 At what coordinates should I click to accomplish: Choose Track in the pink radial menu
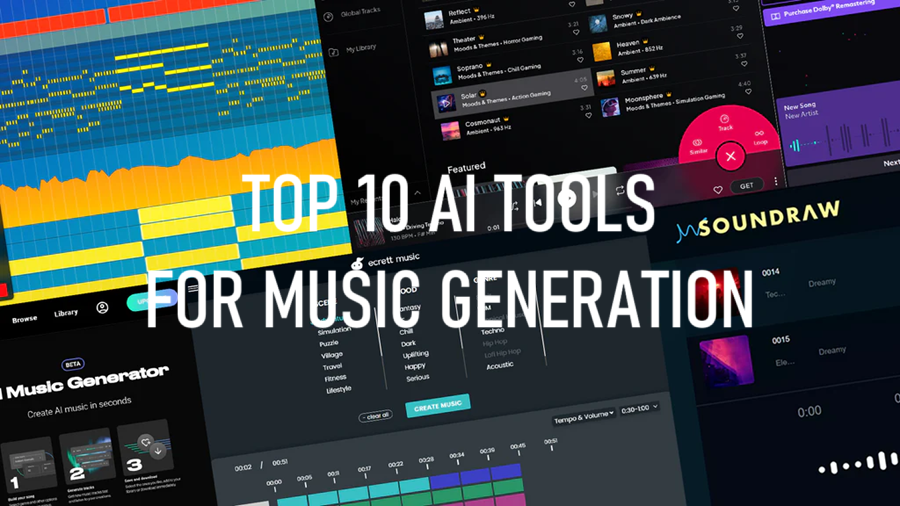pyautogui.click(x=725, y=122)
